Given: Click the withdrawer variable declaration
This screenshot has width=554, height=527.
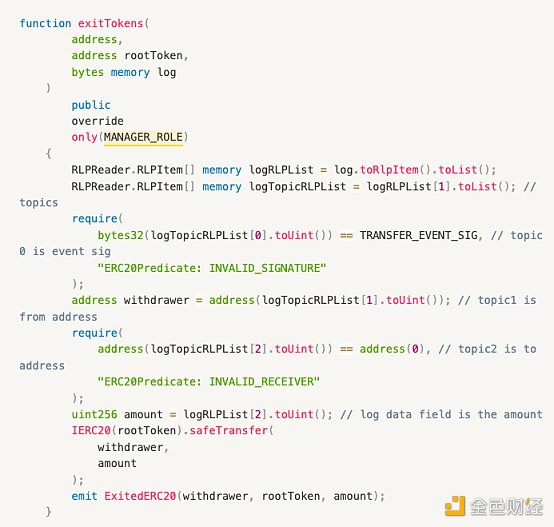Looking at the screenshot, I should click(156, 300).
